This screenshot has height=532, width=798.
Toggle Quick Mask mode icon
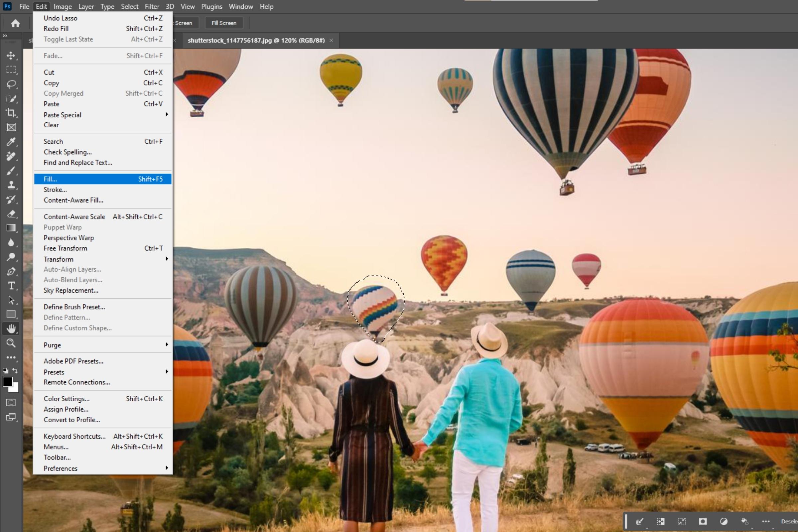[x=11, y=403]
